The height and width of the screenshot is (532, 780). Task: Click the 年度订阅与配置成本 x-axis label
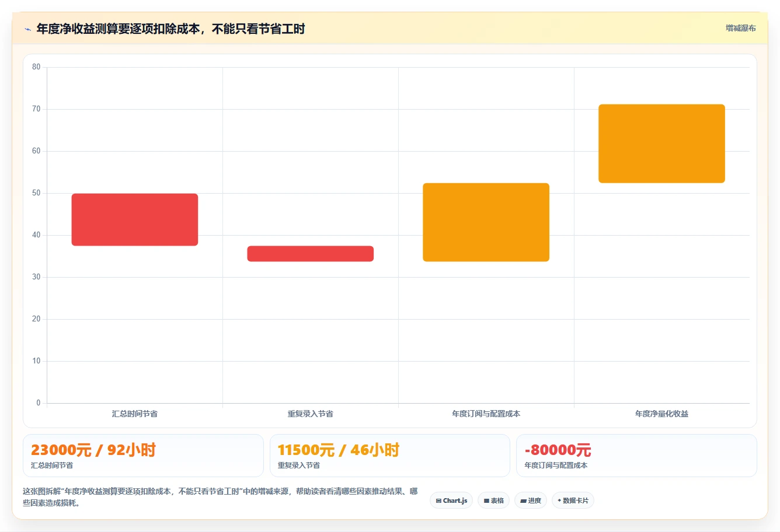[x=486, y=414]
